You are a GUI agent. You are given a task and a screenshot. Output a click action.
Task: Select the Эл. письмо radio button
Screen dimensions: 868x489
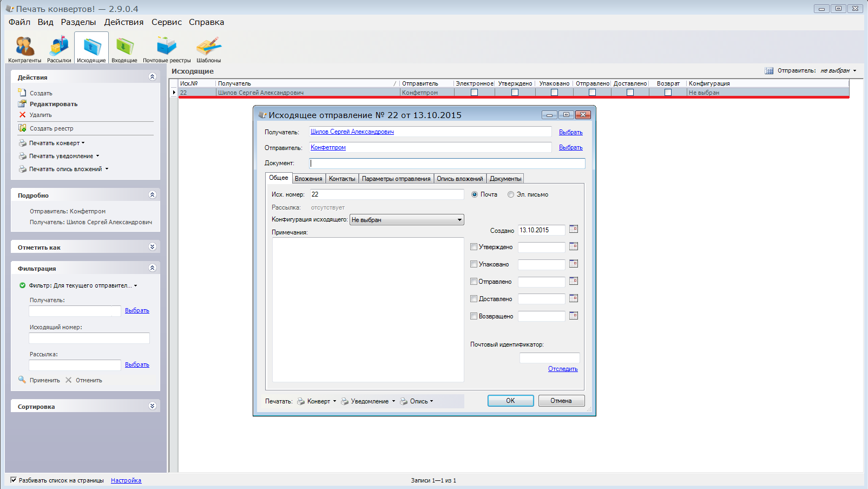pos(511,194)
